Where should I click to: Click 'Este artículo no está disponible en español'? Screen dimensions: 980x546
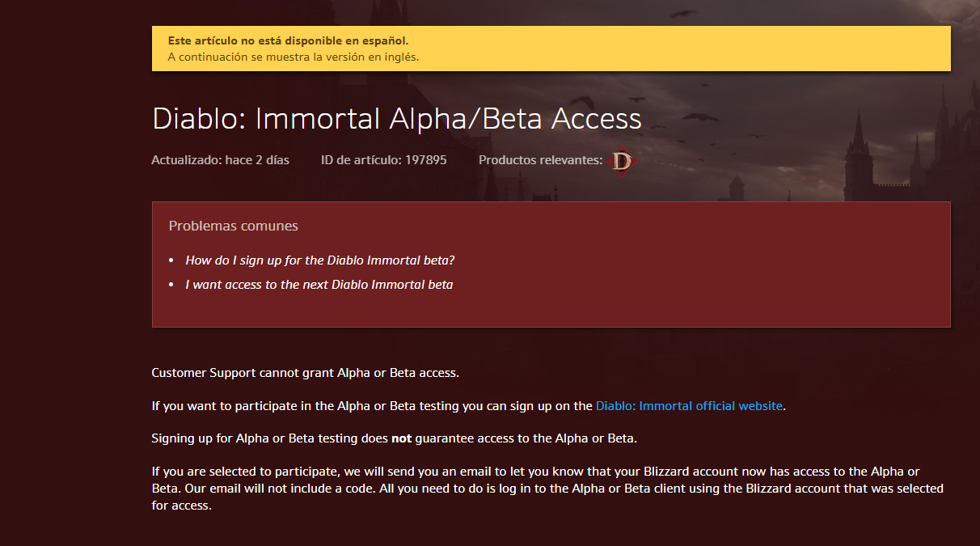(x=289, y=40)
